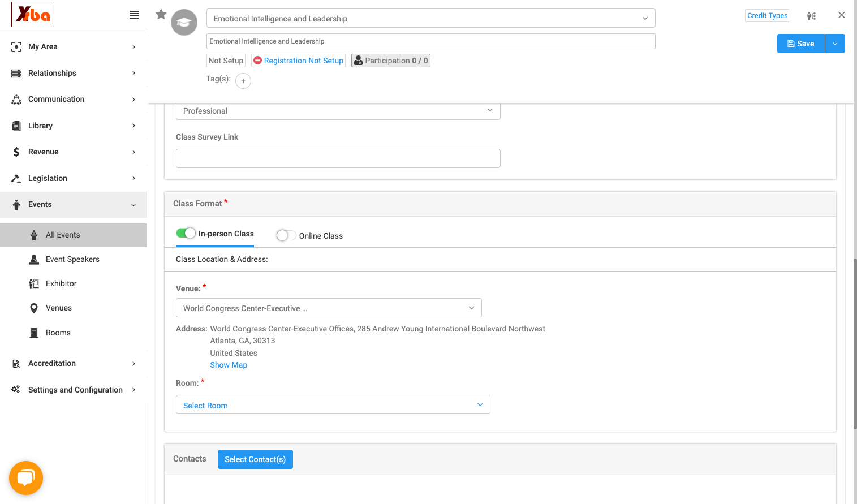857x504 pixels.
Task: Click the Exhibitor booth icon
Action: [34, 284]
